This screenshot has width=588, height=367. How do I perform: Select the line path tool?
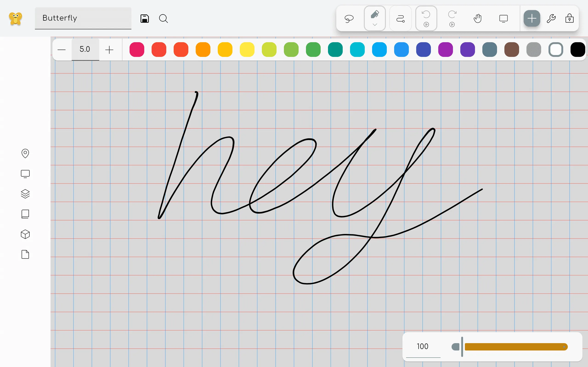(400, 18)
